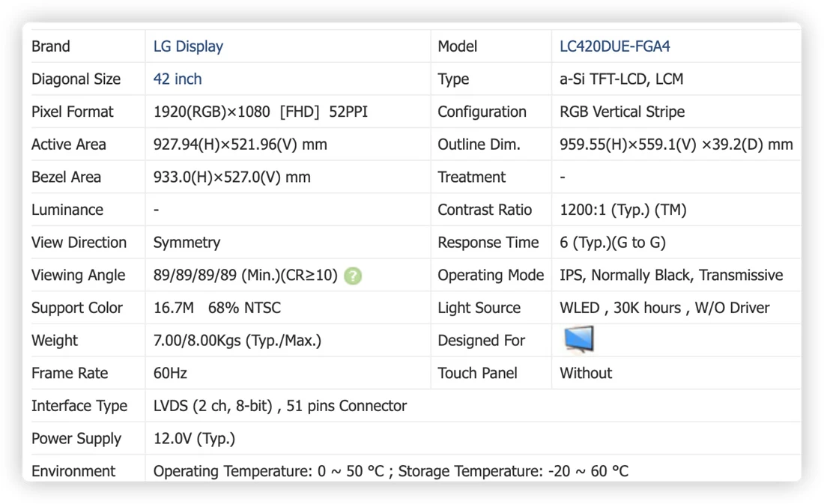Select the 1200:1 contrast ratio value
824x504 pixels.
click(622, 210)
